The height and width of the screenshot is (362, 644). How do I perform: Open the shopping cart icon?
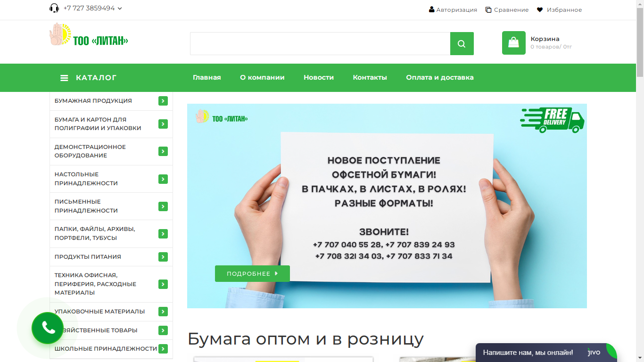pyautogui.click(x=513, y=42)
